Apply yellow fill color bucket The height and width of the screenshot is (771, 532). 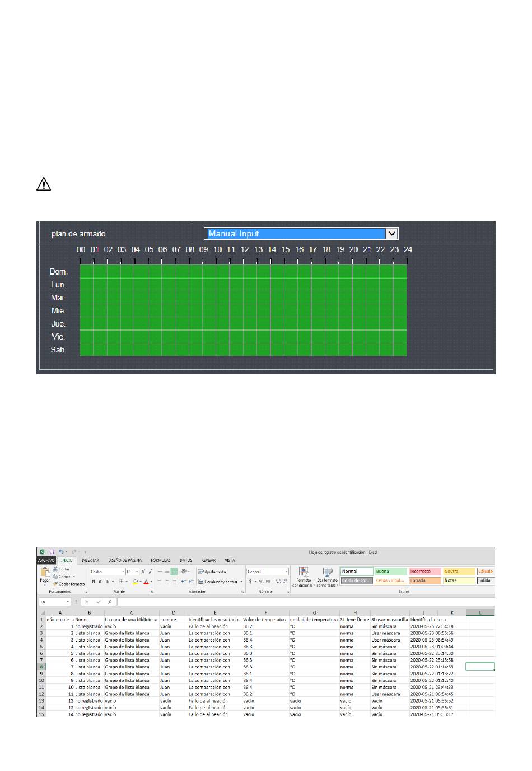135,582
